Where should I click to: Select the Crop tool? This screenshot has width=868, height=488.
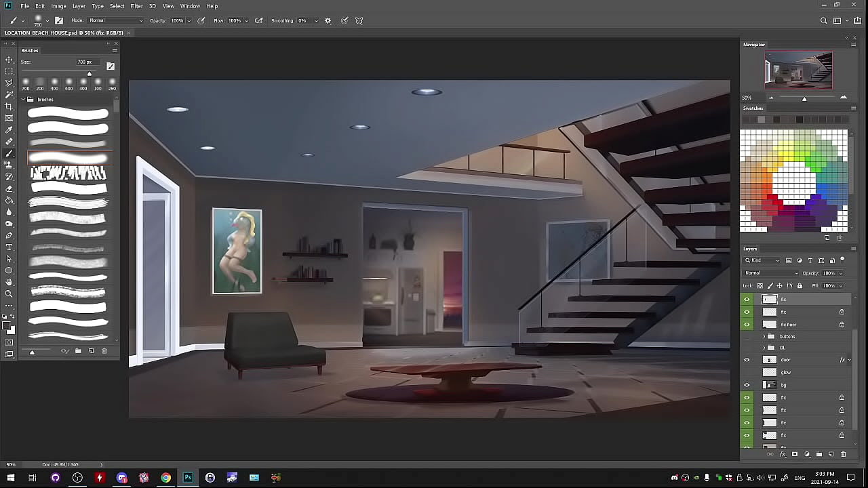click(9, 106)
